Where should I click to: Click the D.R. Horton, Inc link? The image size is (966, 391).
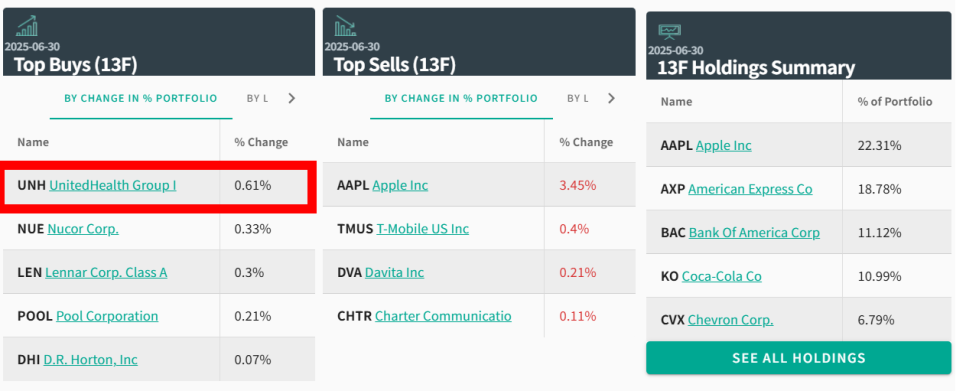tap(91, 360)
